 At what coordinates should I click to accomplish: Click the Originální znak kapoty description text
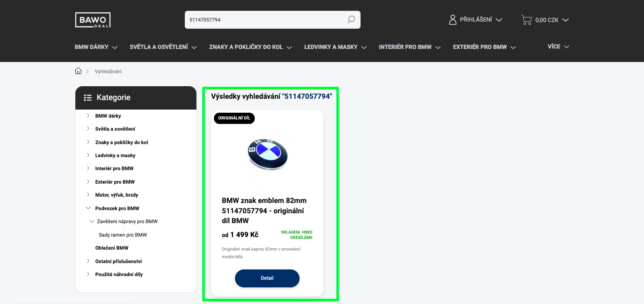tap(261, 253)
